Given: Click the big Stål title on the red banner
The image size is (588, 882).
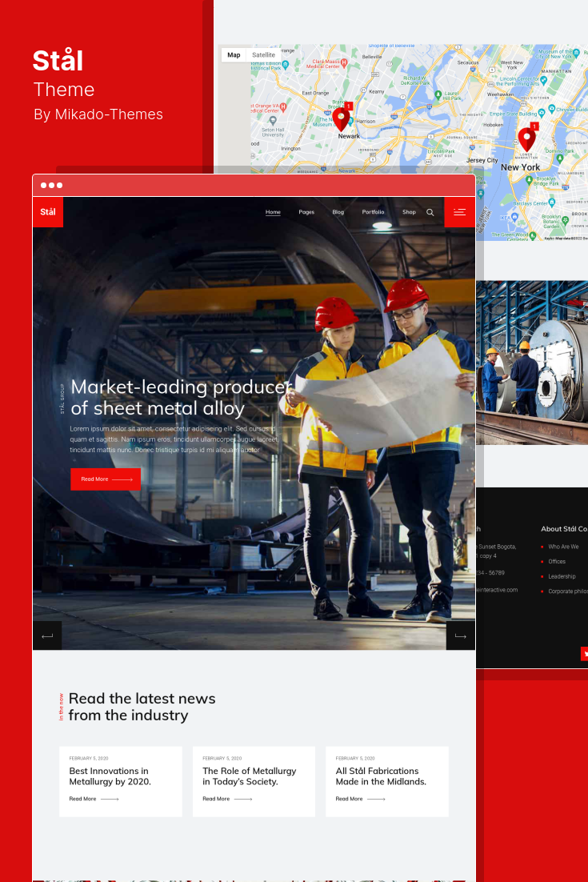Looking at the screenshot, I should 58,61.
